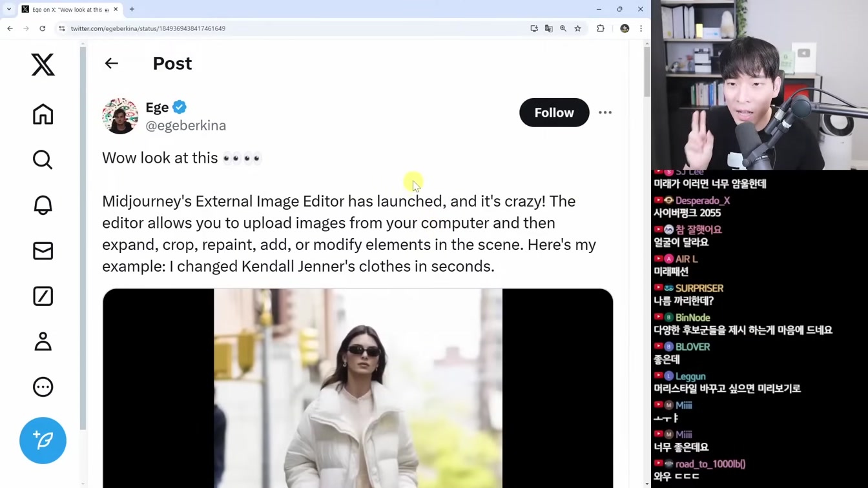Click the X logo in the sidebar
Viewport: 868px width, 488px height.
pos(43,65)
